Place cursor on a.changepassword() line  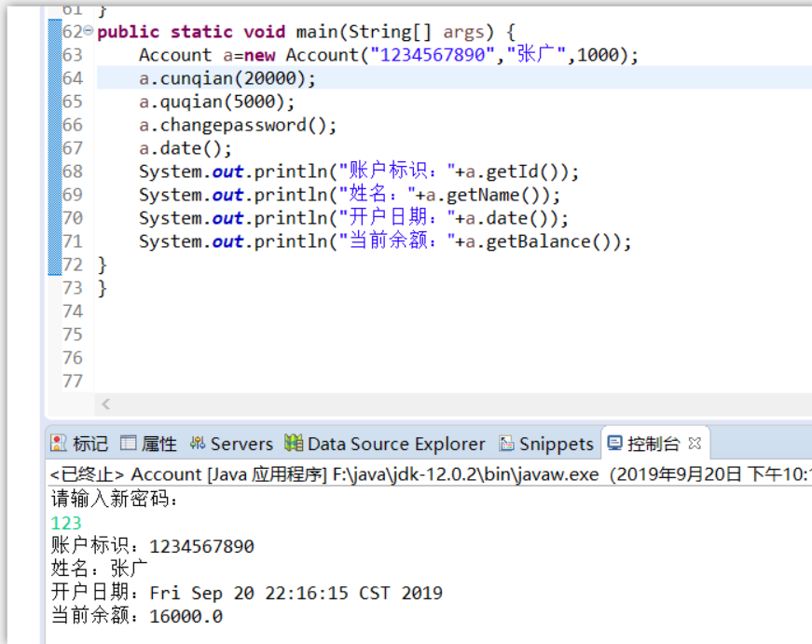[238, 125]
